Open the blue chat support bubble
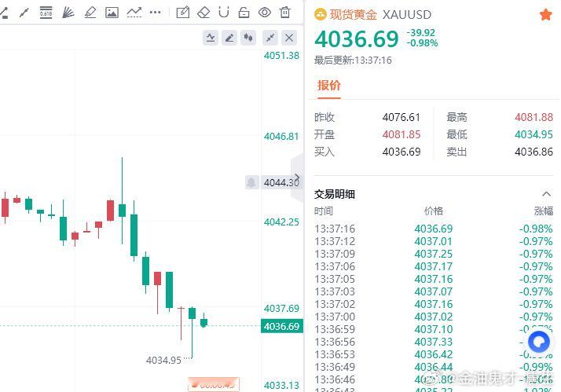This screenshot has height=392, width=561. [539, 342]
